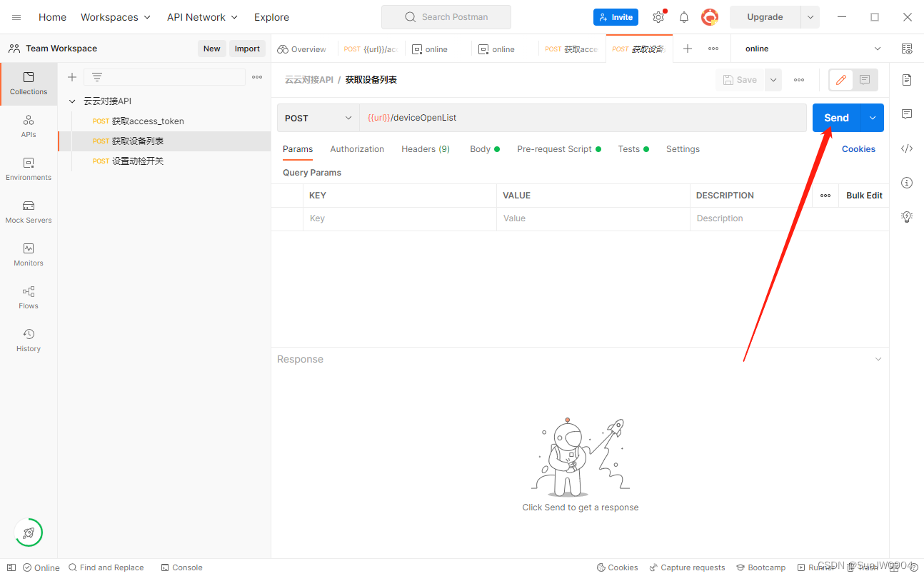Screen dimensions: 924x576
Task: Open Monitors in the sidebar
Action: tap(29, 255)
